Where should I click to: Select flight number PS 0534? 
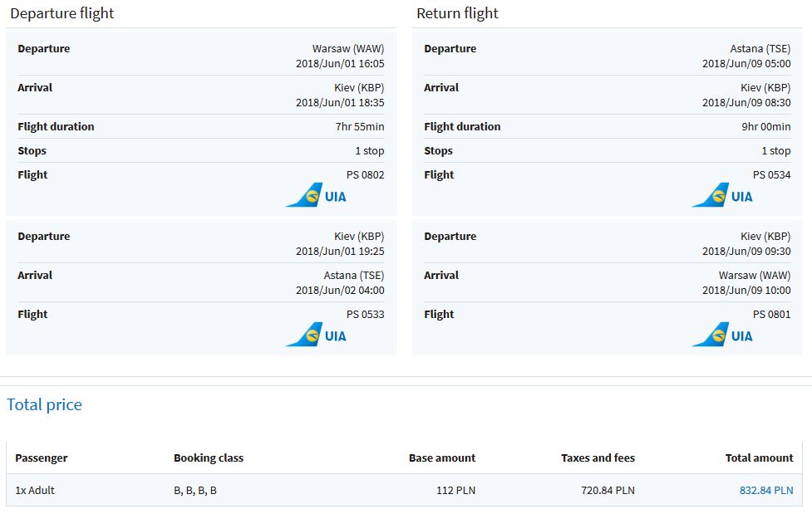[771, 175]
